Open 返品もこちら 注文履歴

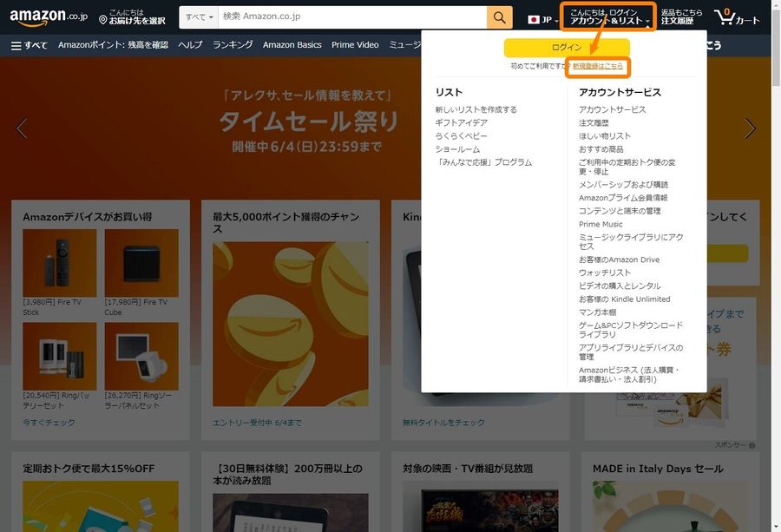pyautogui.click(x=681, y=17)
